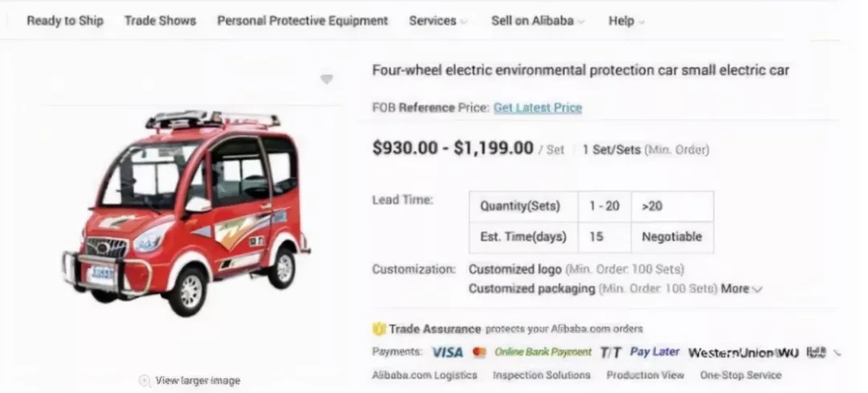Click the Mastercard payment logo

[x=480, y=352]
